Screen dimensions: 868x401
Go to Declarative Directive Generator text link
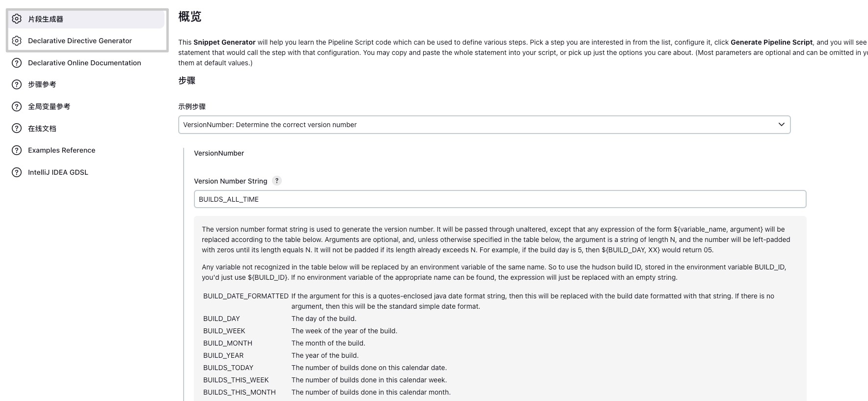(80, 41)
